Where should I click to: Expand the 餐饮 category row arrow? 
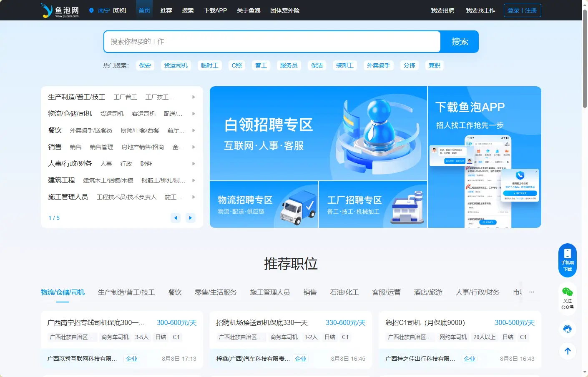[x=193, y=130]
